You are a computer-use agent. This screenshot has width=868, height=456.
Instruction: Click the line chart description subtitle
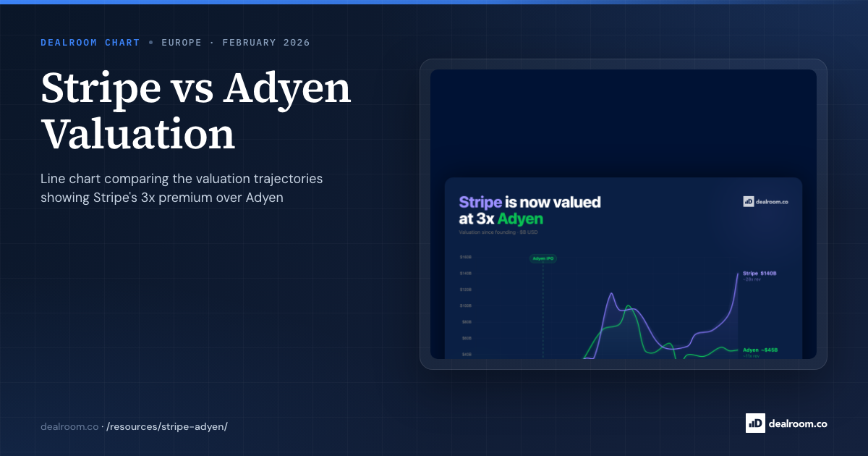(x=182, y=188)
